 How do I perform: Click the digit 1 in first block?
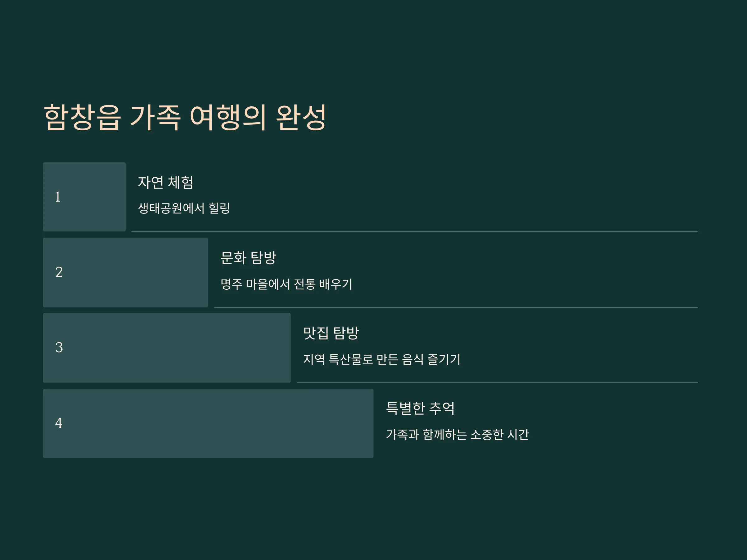tap(58, 197)
